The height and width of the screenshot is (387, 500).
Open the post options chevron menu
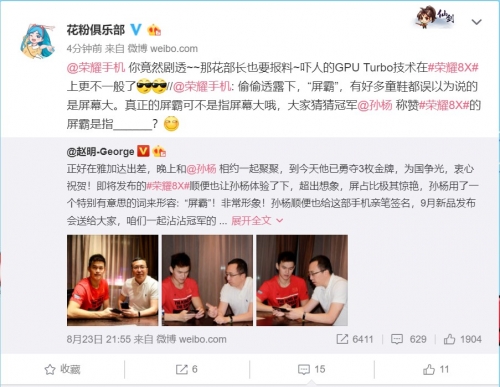pyautogui.click(x=476, y=22)
